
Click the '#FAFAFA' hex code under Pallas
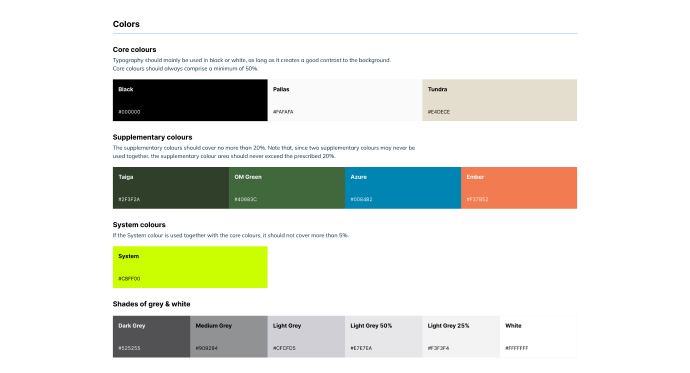tap(283, 112)
